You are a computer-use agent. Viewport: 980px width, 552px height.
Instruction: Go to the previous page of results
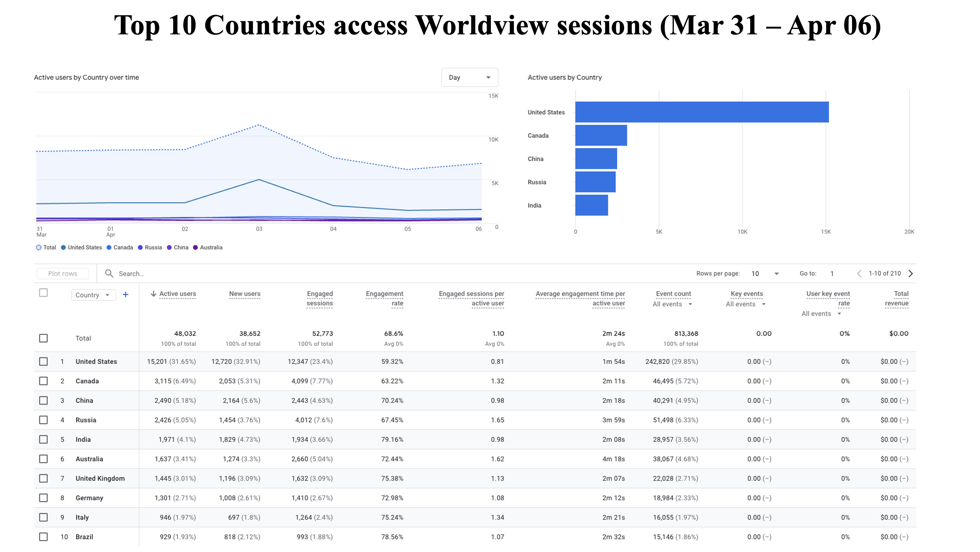pos(859,273)
